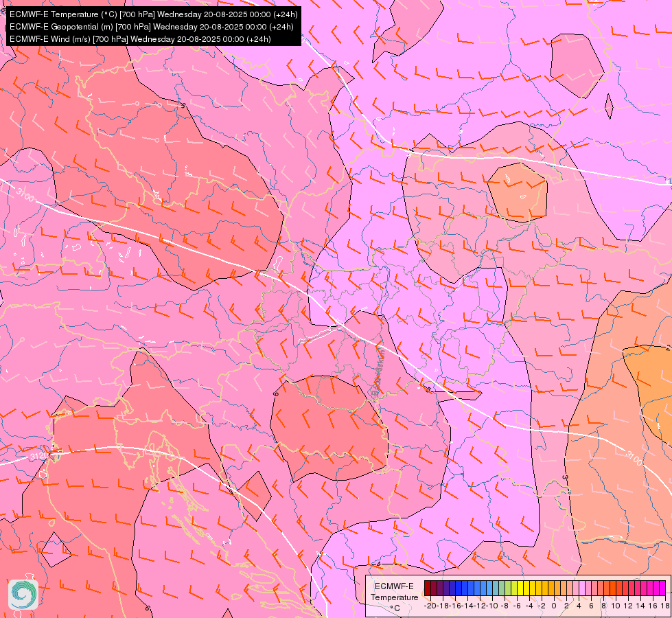Click the 18 tick label in the legend
This screenshot has height=618, width=672.
(665, 606)
